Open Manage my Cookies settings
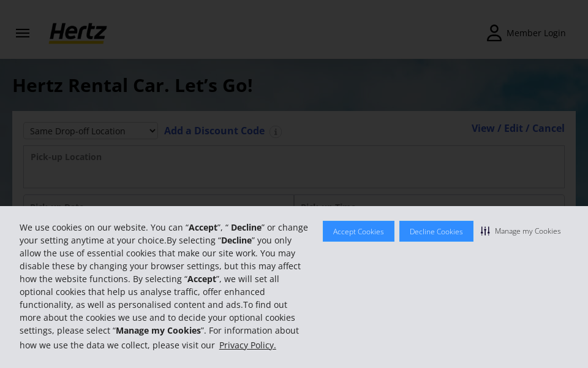Screen dimensions: 588x368 527,231
